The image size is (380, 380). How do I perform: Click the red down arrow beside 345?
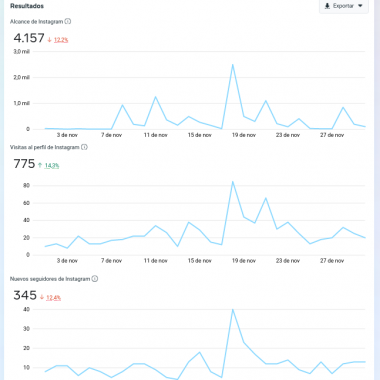click(x=42, y=297)
